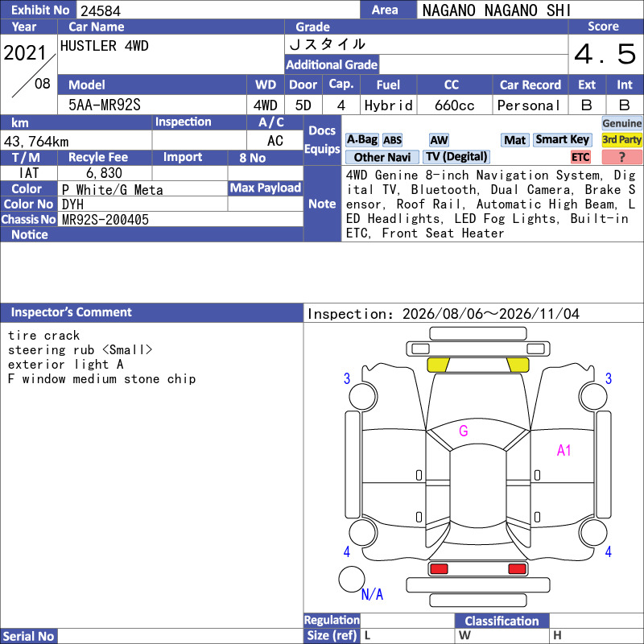Click the 4WD drive value under WD
Image resolution: width=644 pixels, height=644 pixels.
[266, 105]
